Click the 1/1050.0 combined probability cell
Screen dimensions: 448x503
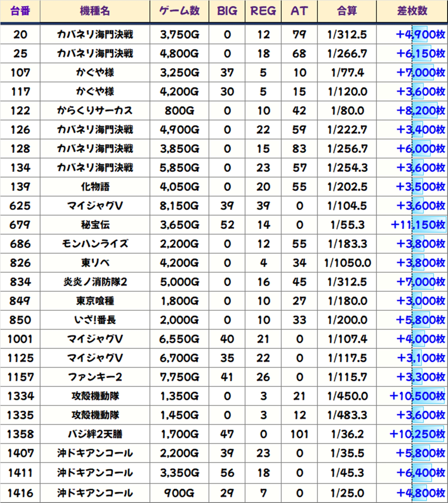[x=347, y=263]
